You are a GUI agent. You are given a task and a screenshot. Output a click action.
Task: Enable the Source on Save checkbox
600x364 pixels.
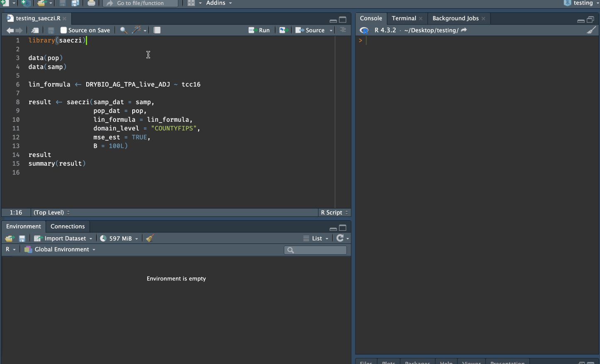pos(63,30)
